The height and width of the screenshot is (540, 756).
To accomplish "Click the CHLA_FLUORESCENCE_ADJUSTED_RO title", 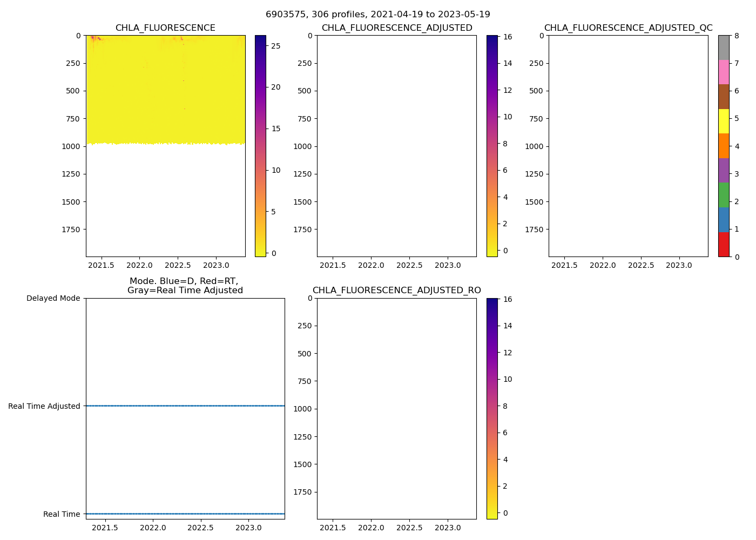I will pyautogui.click(x=397, y=291).
